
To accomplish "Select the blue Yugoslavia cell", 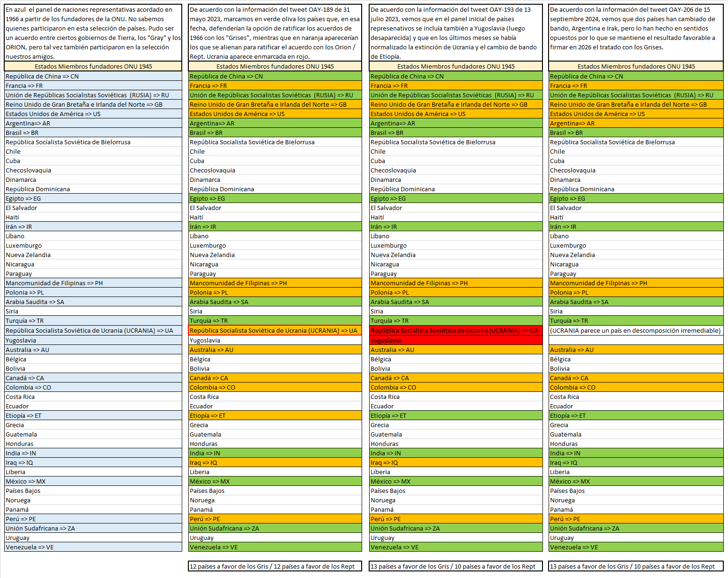I will click(x=93, y=340).
